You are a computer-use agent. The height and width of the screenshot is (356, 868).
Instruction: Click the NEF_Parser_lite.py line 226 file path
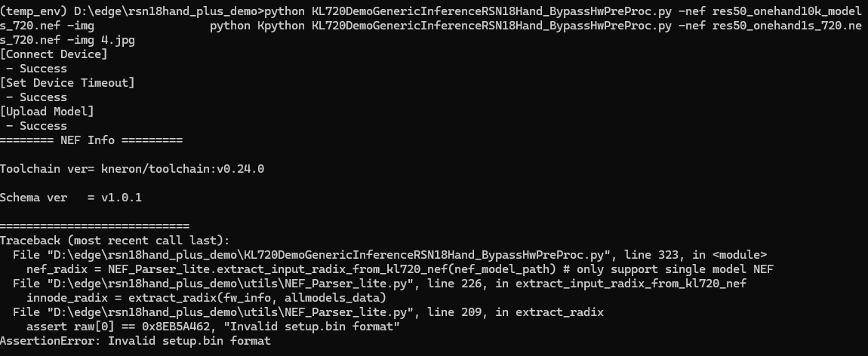coord(379,284)
